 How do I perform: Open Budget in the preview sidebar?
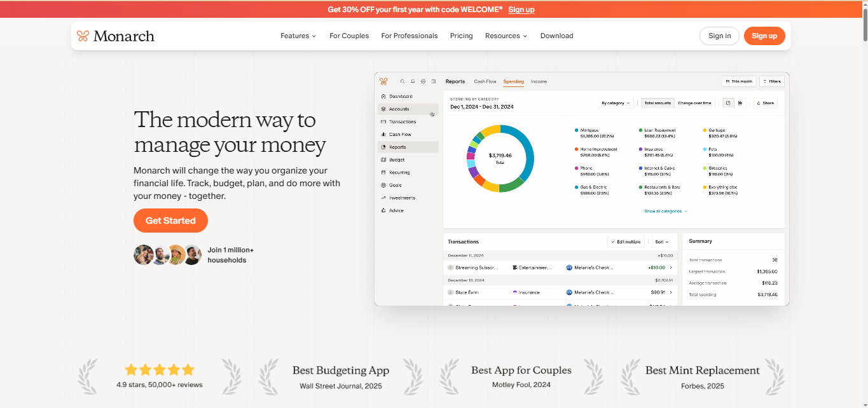[x=408, y=160]
